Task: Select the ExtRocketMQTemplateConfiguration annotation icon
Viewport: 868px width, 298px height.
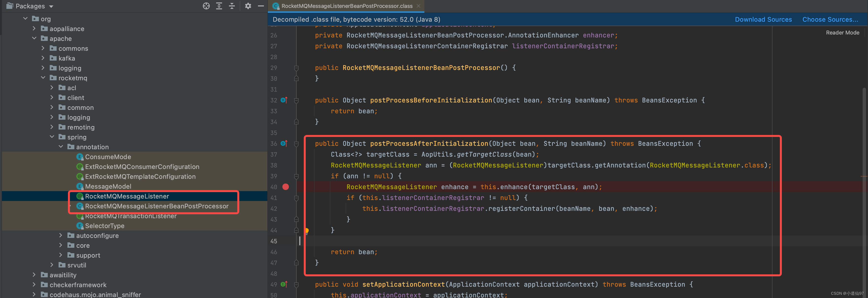Action: tap(80, 176)
